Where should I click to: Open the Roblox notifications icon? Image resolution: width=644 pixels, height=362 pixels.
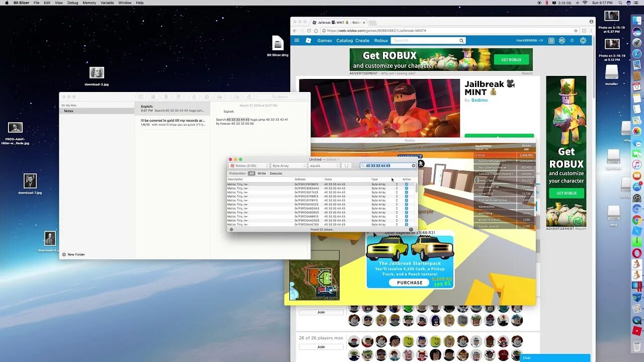coord(551,40)
